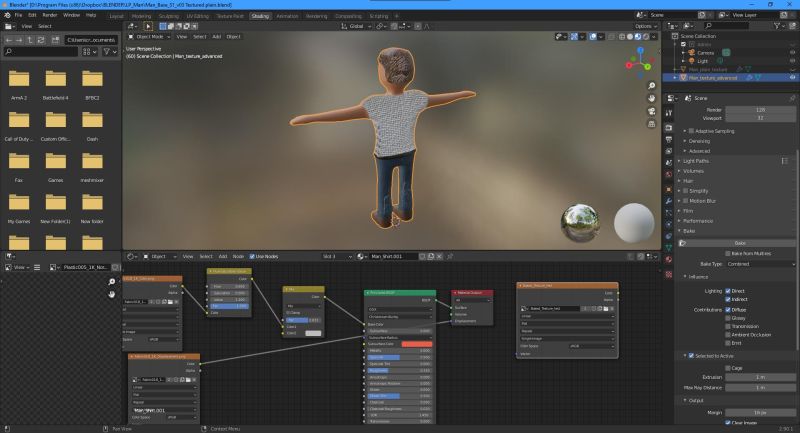Open the File menu
The height and width of the screenshot is (433, 800).
[18, 15]
